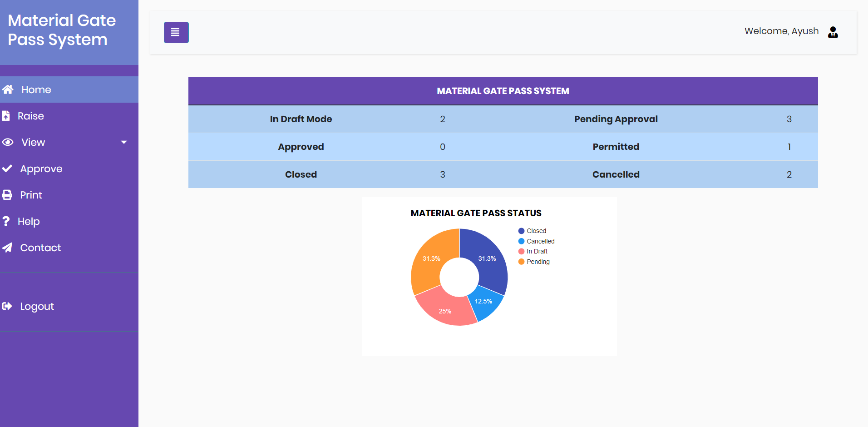
Task: Click the checkmark icon beside Approve
Action: (x=7, y=169)
